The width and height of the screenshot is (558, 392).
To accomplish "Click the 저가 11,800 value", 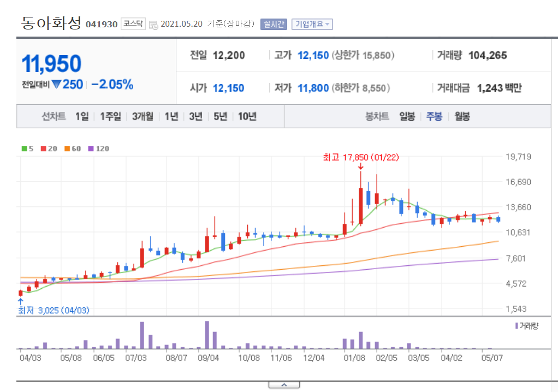I will click(x=313, y=88).
